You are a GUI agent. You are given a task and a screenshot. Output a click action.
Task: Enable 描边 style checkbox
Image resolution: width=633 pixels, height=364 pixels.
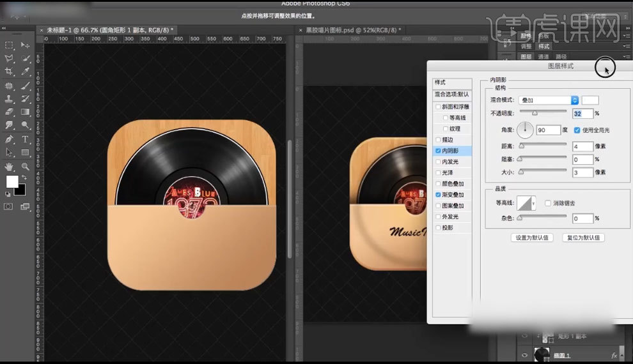(438, 139)
